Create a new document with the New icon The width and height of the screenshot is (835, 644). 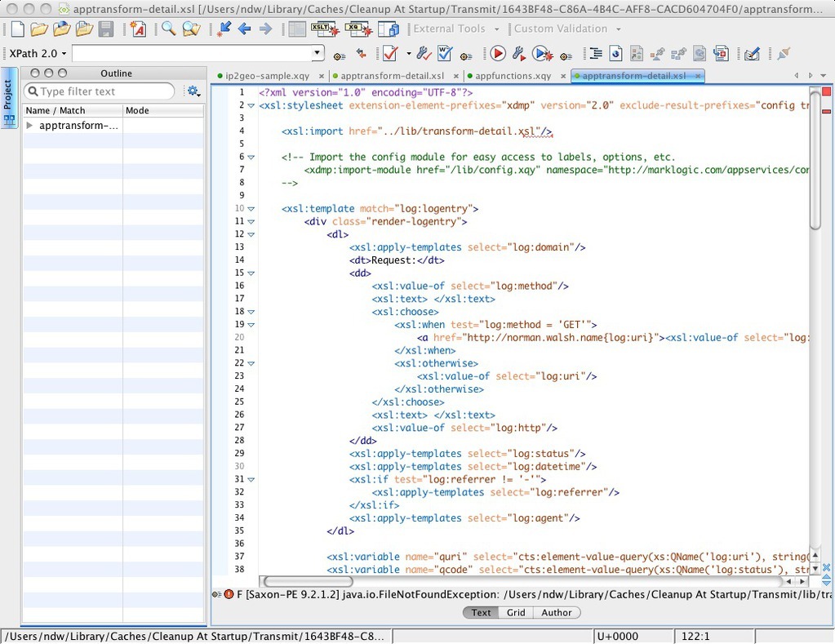pyautogui.click(x=18, y=29)
